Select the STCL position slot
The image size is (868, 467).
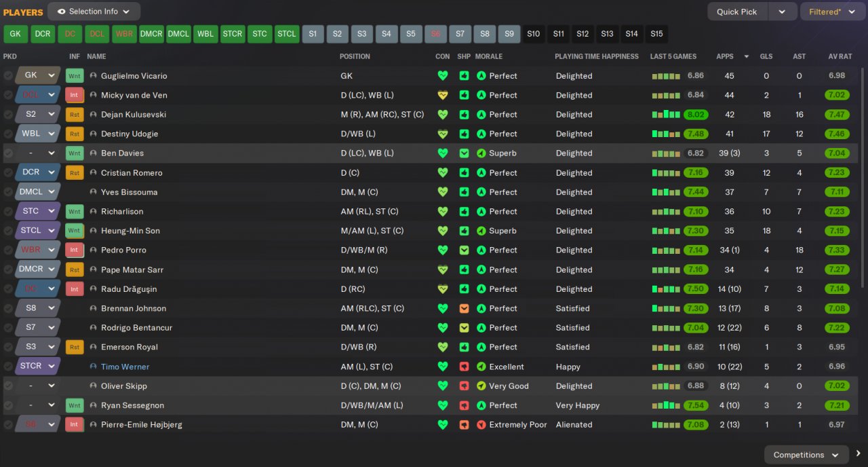click(x=287, y=33)
